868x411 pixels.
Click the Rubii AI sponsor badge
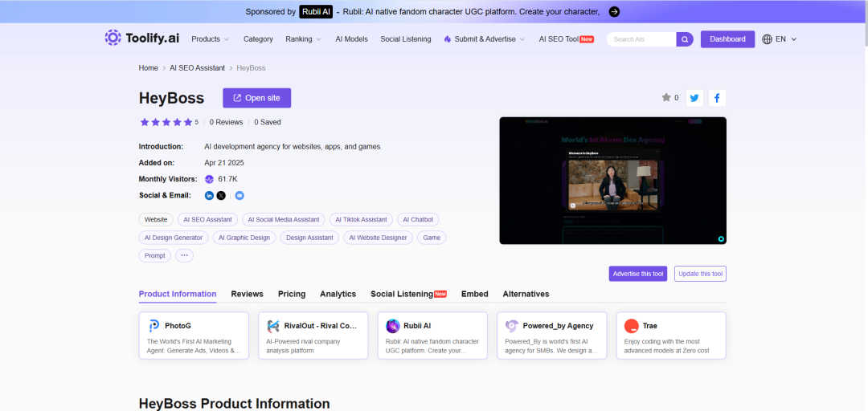(316, 11)
